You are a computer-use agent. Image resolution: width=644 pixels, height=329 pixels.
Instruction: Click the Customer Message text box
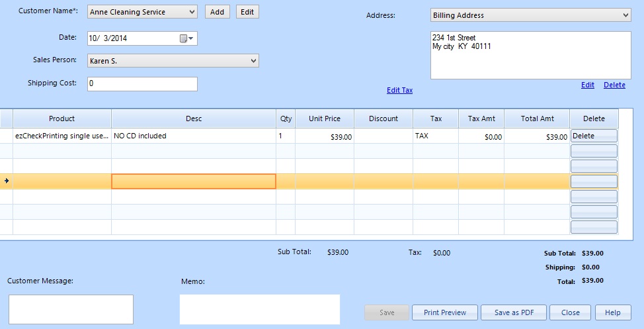coord(71,309)
